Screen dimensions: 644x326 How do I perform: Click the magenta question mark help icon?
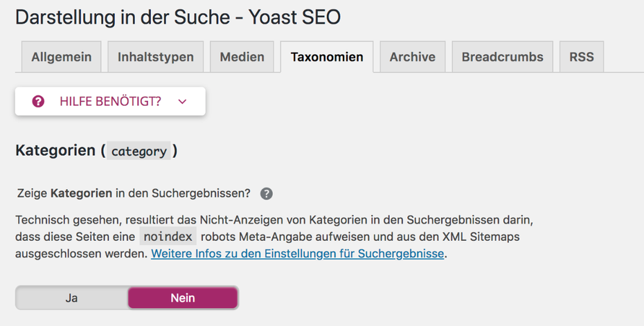tap(38, 101)
